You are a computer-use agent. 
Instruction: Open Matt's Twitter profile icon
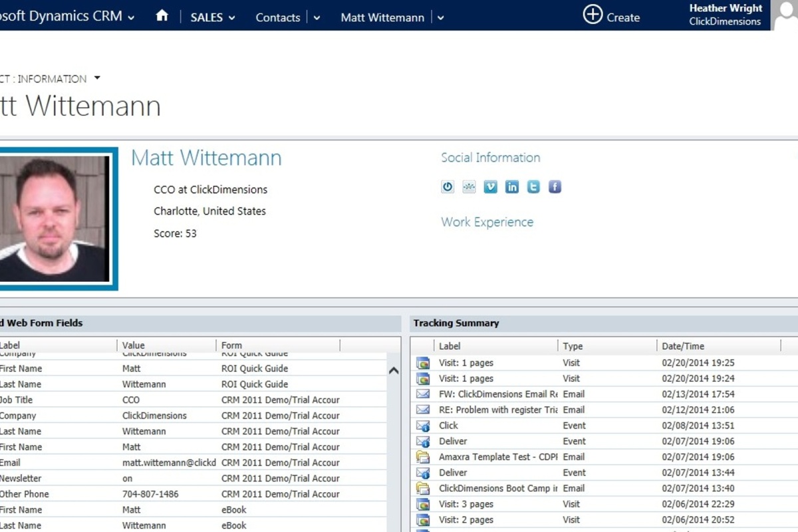pyautogui.click(x=533, y=187)
